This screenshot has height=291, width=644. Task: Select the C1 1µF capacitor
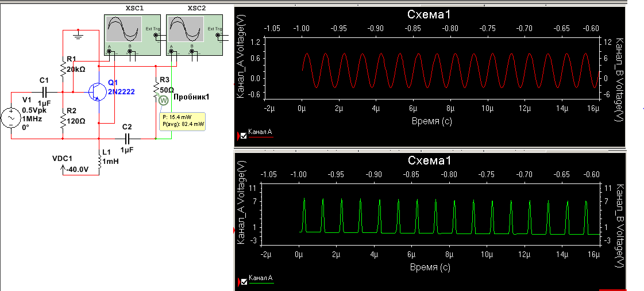(44, 91)
